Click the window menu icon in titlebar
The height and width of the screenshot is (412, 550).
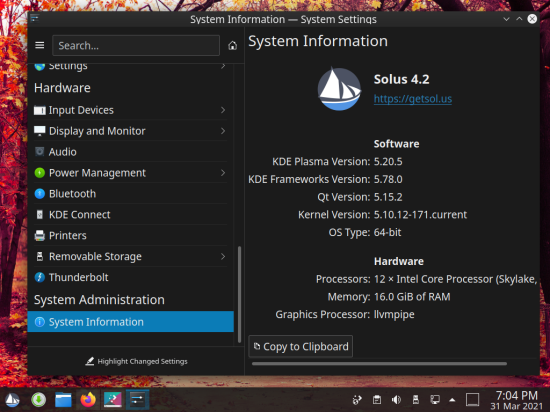34,19
